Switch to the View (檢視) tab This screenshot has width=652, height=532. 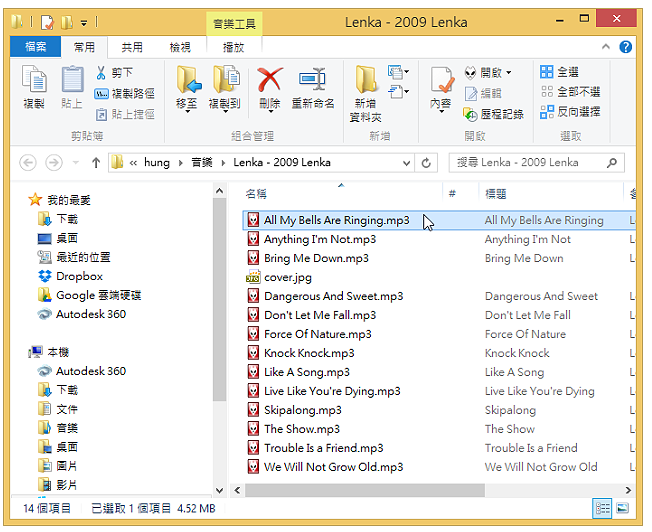(x=180, y=47)
